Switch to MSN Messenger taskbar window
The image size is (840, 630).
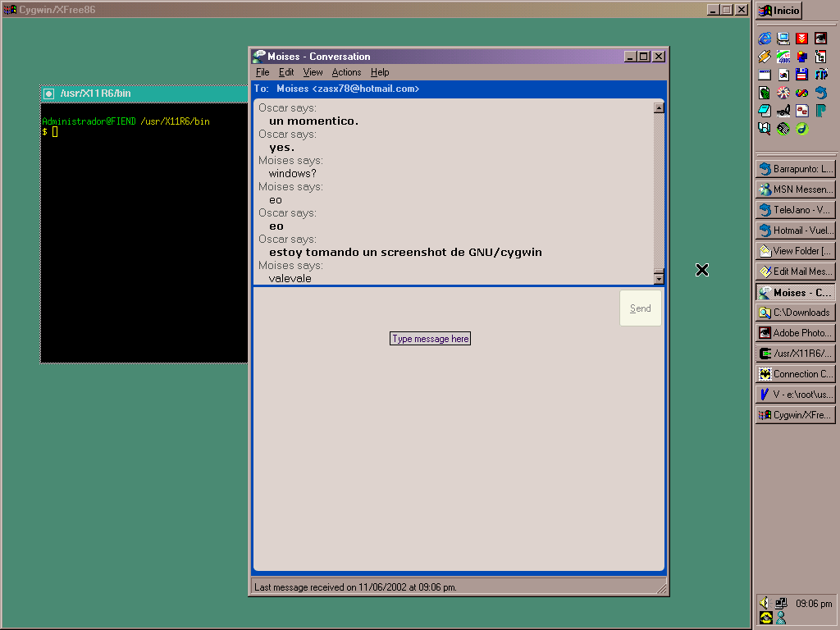coord(796,189)
